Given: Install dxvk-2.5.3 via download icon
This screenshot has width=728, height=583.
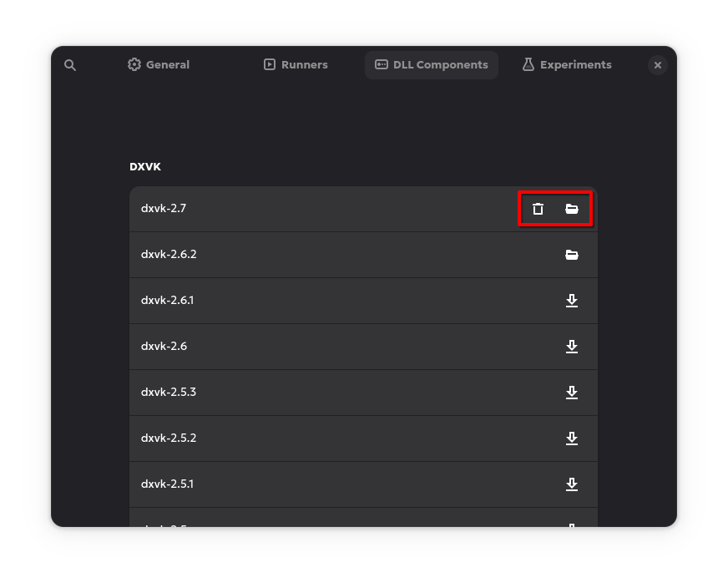Looking at the screenshot, I should (x=572, y=393).
